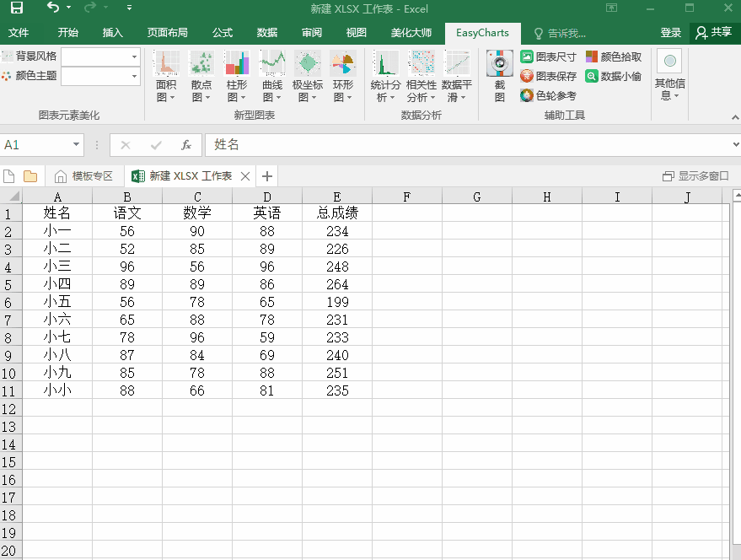Open the 面积图 (area chart) gallery

point(166,77)
